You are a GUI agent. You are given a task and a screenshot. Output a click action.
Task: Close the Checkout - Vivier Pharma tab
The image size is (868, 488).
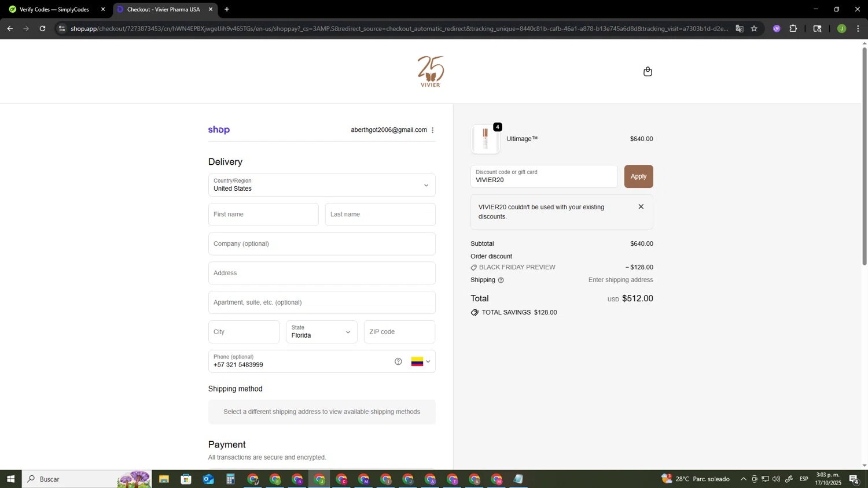211,9
